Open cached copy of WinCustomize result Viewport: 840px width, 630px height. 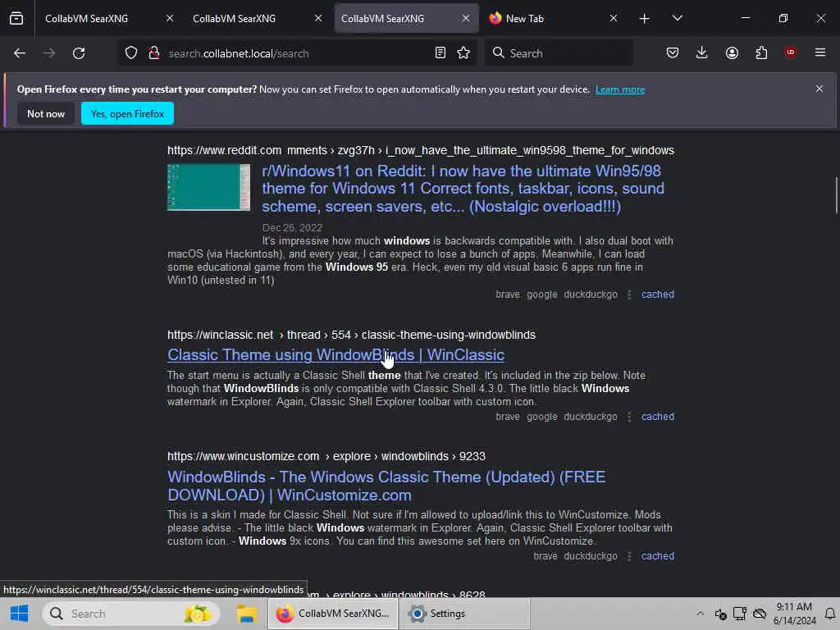[657, 556]
